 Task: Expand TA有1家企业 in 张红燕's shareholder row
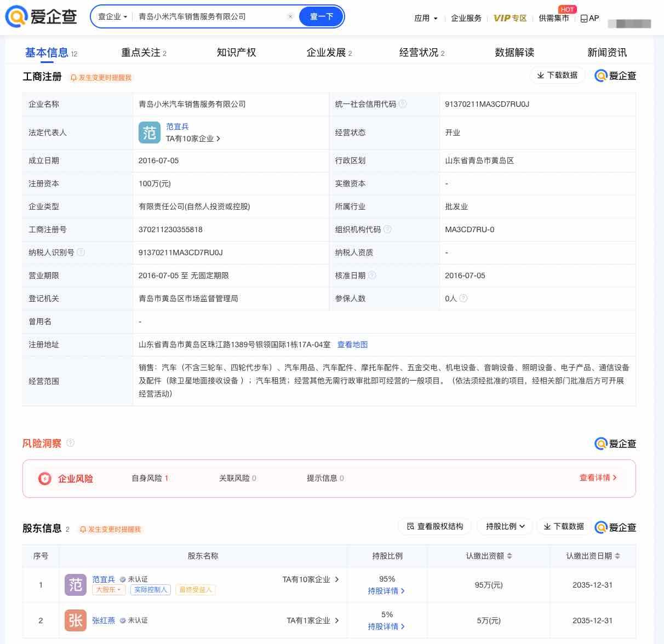coord(313,620)
